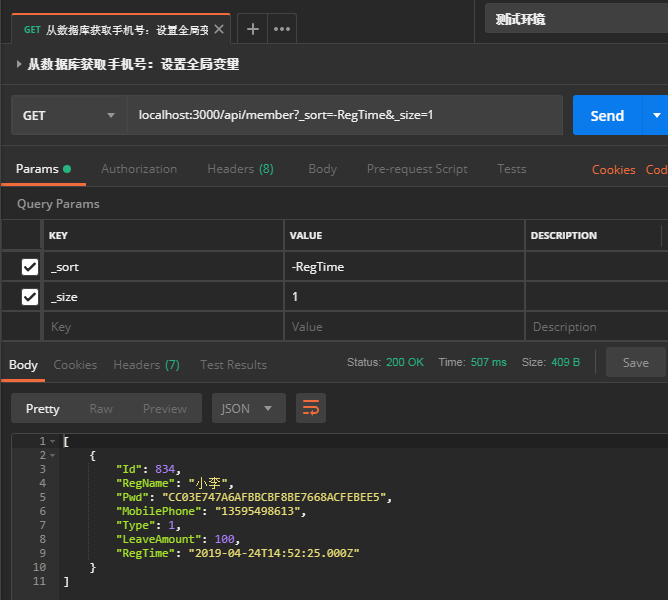Switch to the Authorization tab
668x600 pixels.
[x=139, y=169]
